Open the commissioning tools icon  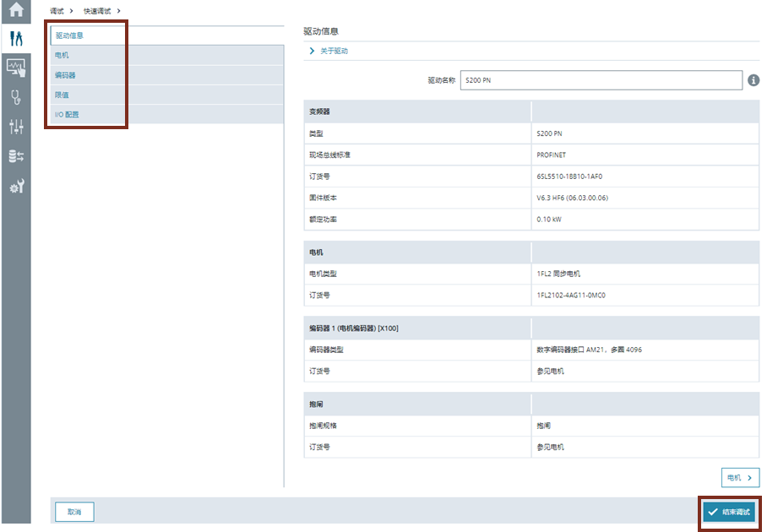pyautogui.click(x=15, y=39)
